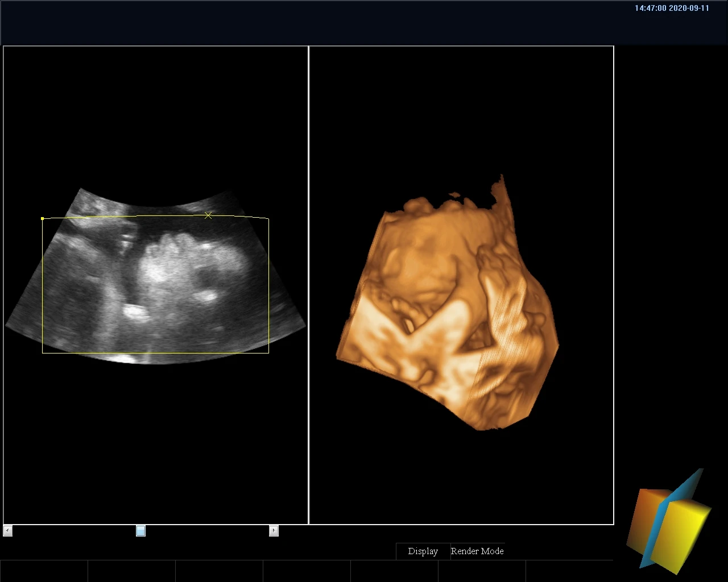Select the yellow square ROI corner handle
The width and height of the screenshot is (728, 582).
tap(43, 218)
